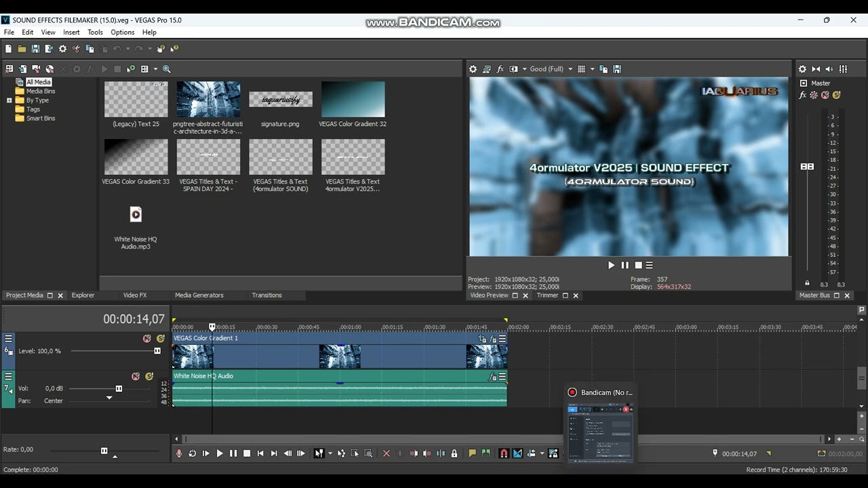Screen dimensions: 868x488
Task: Open the Project Media Views dropdown arrow
Action: (155, 69)
